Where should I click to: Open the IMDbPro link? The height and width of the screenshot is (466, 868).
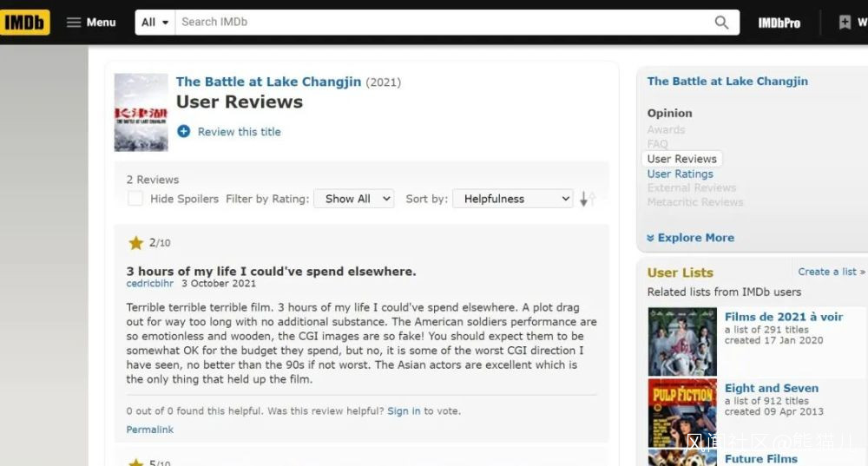point(779,23)
